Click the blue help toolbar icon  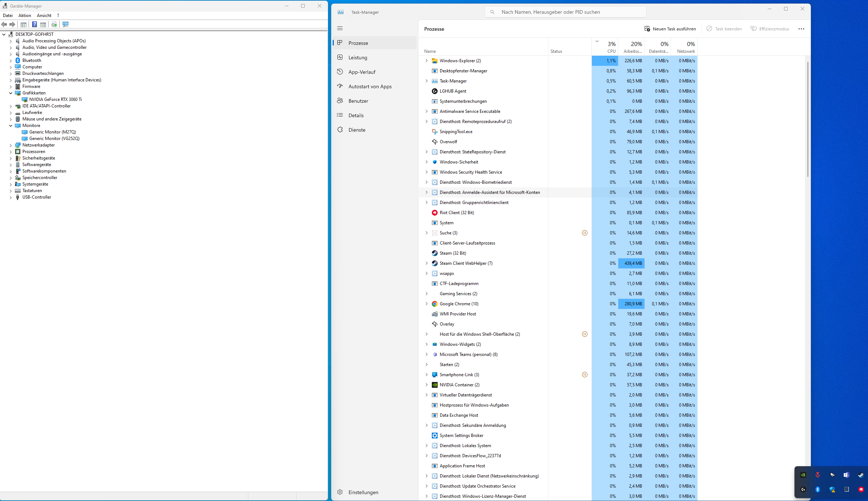click(x=34, y=24)
